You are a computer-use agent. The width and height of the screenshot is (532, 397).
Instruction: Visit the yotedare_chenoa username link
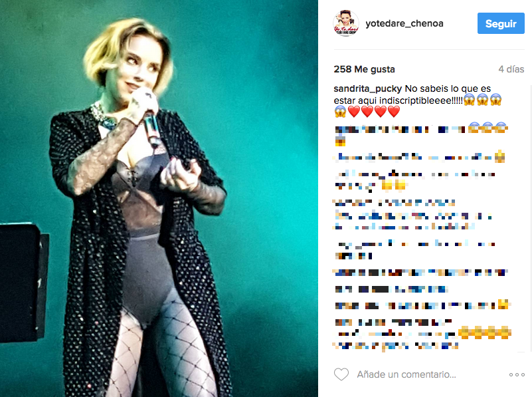[404, 23]
